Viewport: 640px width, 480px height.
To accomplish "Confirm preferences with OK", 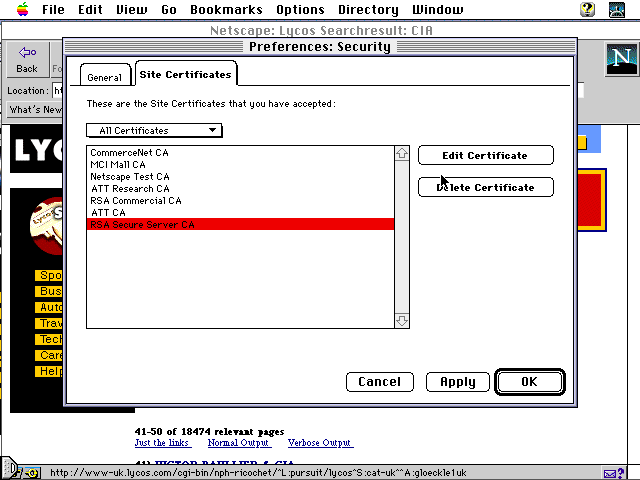I will pos(529,382).
